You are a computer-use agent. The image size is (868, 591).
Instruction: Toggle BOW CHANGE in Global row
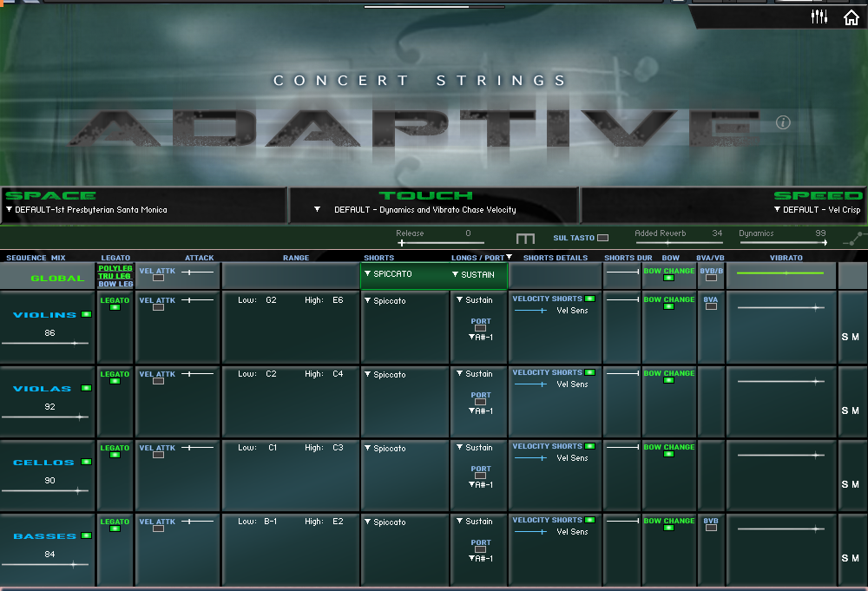[x=668, y=278]
